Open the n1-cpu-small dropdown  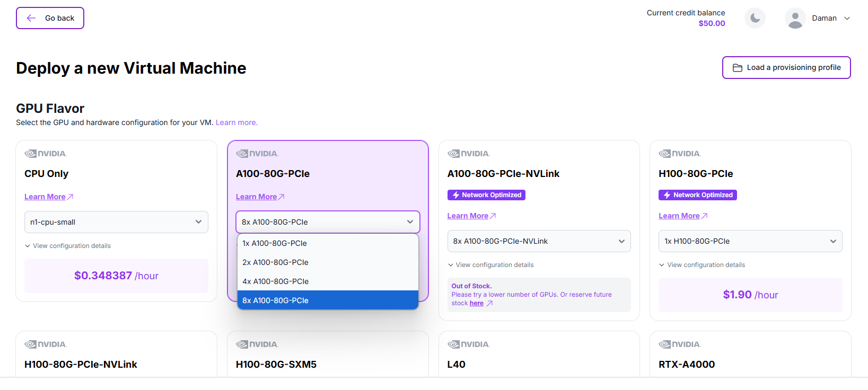[116, 222]
